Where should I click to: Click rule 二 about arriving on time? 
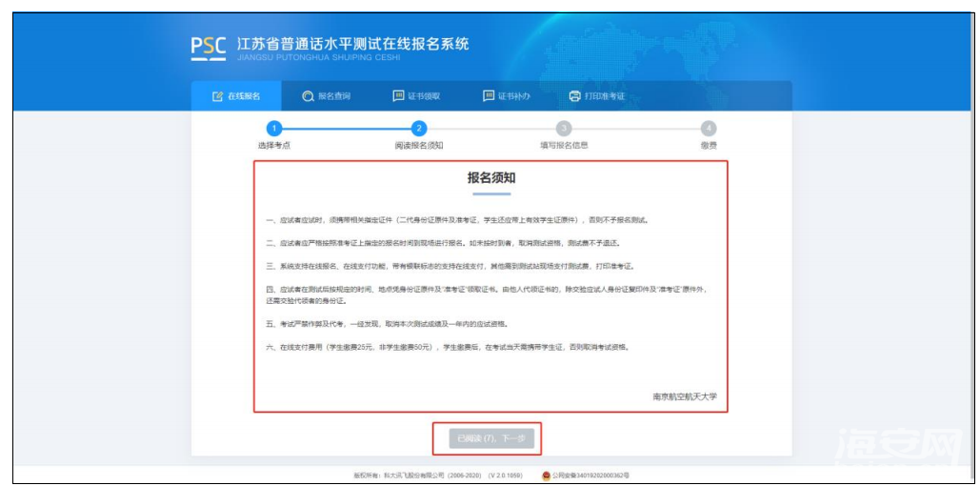coord(443,243)
